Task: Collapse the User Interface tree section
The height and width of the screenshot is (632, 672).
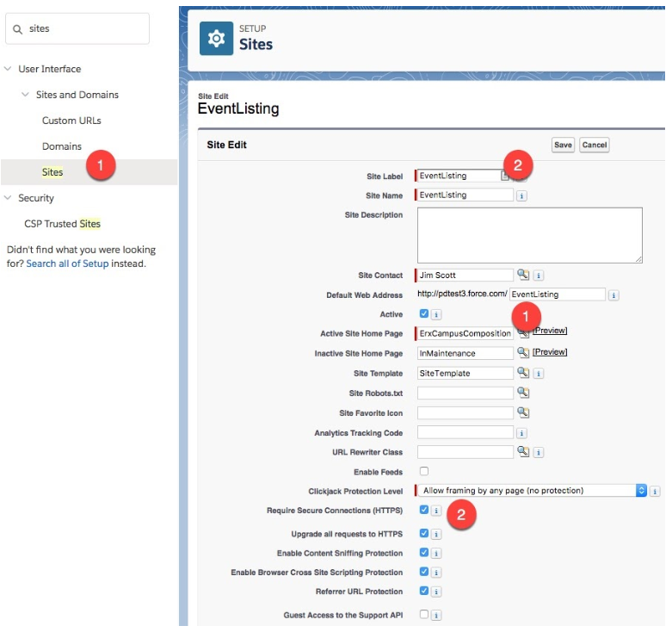Action: 9,69
